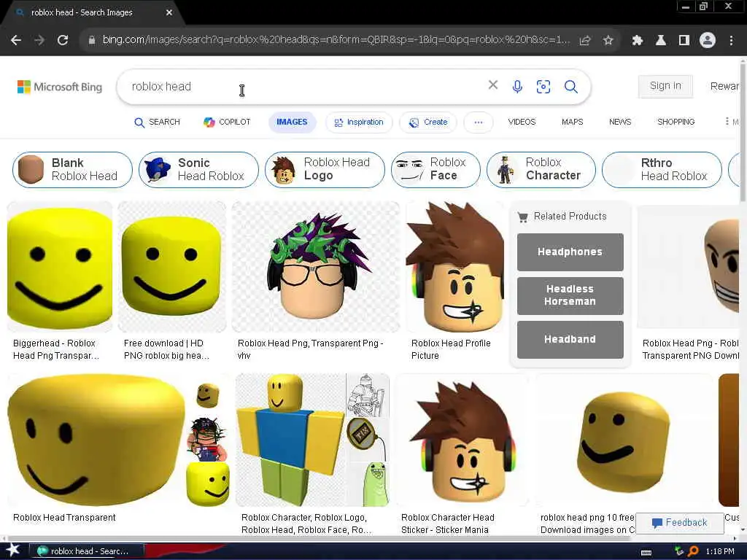The height and width of the screenshot is (560, 747).
Task: Click the Chrome Labs flask icon
Action: tap(660, 41)
